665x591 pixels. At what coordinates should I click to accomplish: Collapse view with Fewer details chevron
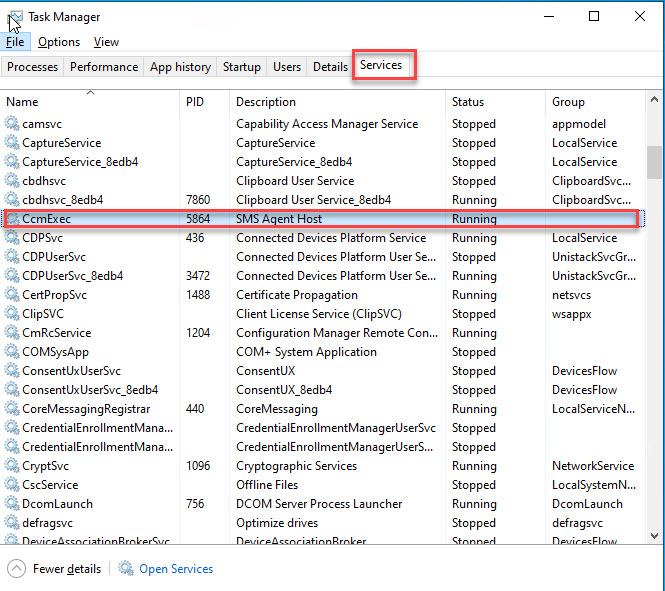(x=16, y=569)
